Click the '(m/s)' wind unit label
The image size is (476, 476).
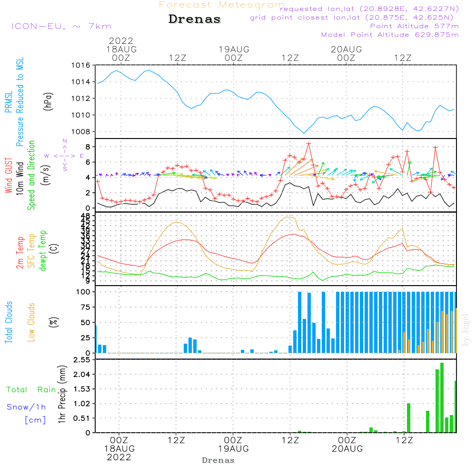tap(46, 175)
